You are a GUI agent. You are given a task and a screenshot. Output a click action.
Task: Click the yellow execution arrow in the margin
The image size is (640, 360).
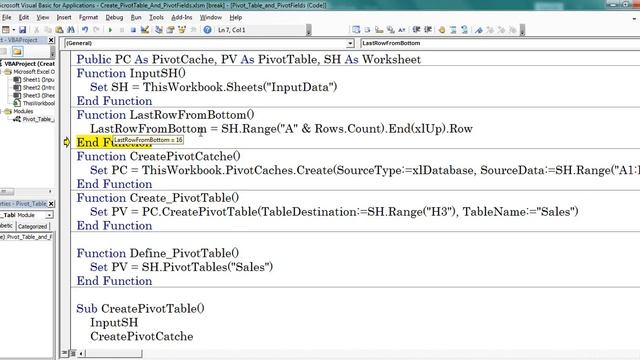pyautogui.click(x=67, y=142)
